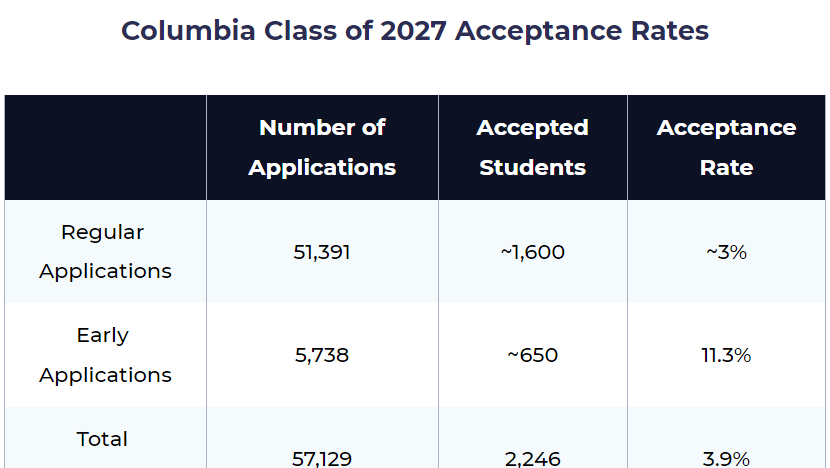Click the ~1,600 accepted students cell
This screenshot has width=830, height=468.
click(532, 252)
